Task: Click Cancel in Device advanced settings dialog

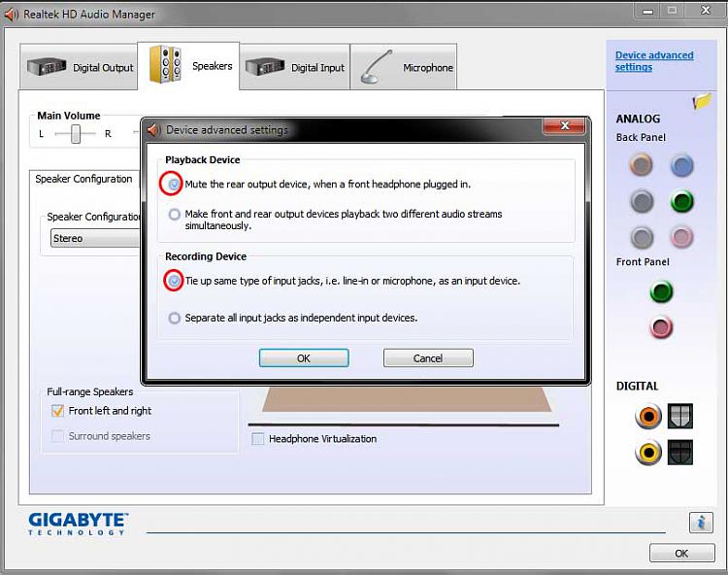Action: (x=428, y=358)
